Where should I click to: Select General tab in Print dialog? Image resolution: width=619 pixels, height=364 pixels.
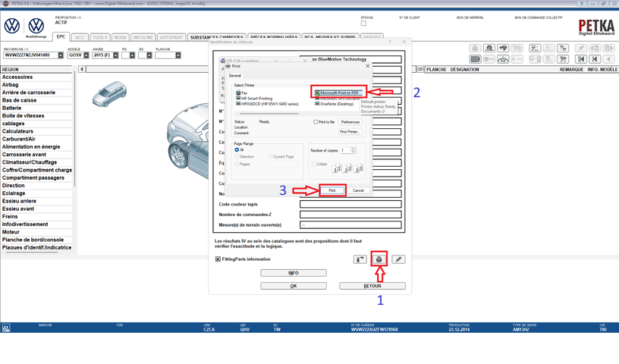[x=234, y=75]
